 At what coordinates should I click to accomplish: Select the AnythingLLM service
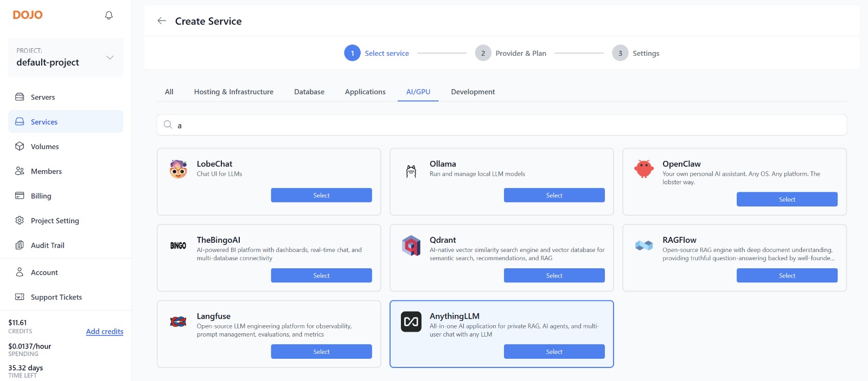click(x=554, y=352)
